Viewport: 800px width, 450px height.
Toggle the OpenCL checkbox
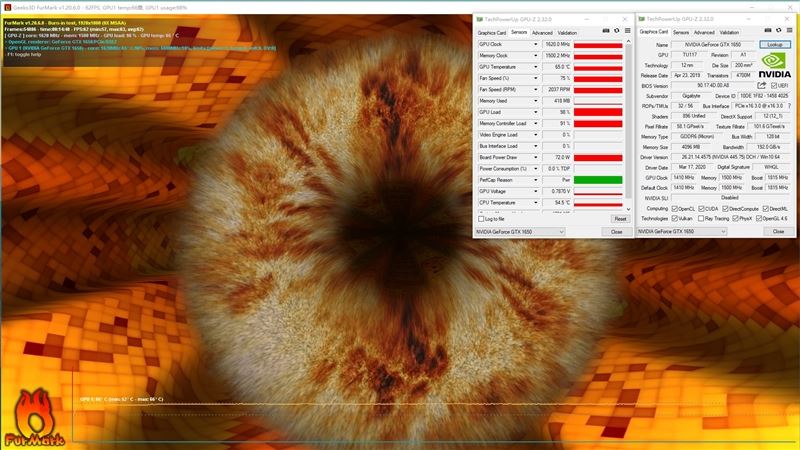tap(675, 209)
